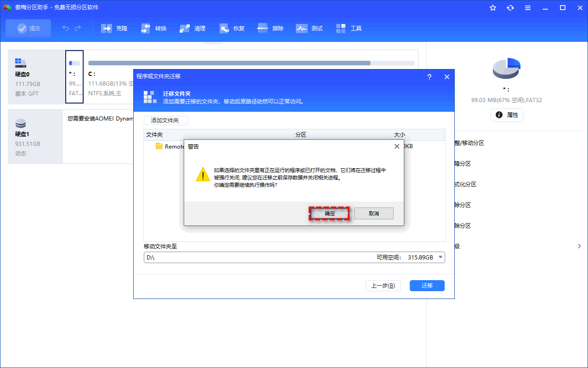Select the 克隆 (Clone) toolbar icon
The image size is (588, 368).
point(114,28)
